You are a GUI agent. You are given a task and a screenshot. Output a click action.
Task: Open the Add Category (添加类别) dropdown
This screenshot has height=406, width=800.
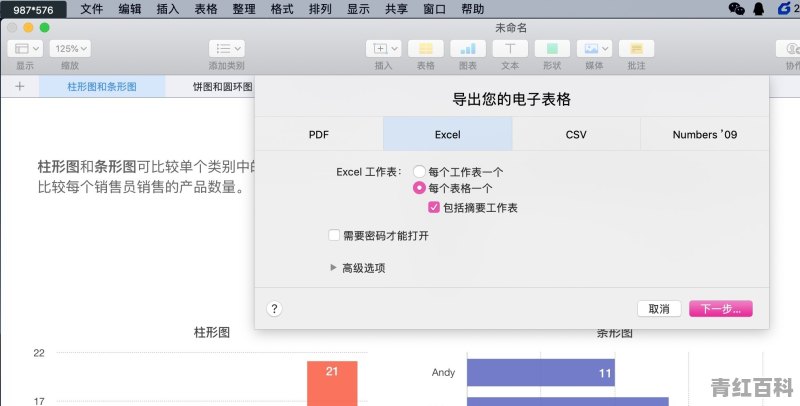227,48
